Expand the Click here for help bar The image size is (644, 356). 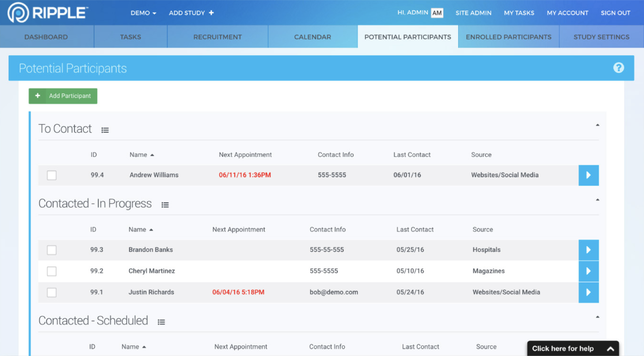573,349
